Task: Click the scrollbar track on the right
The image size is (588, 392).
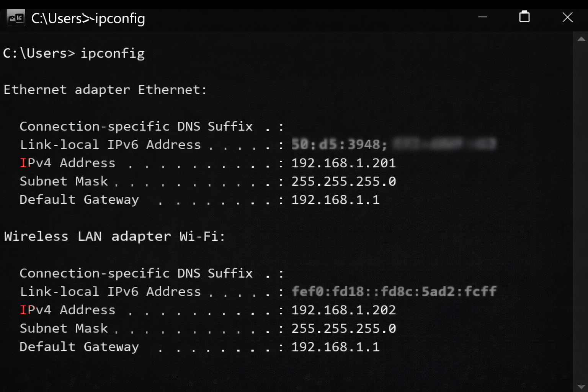Action: click(580, 211)
